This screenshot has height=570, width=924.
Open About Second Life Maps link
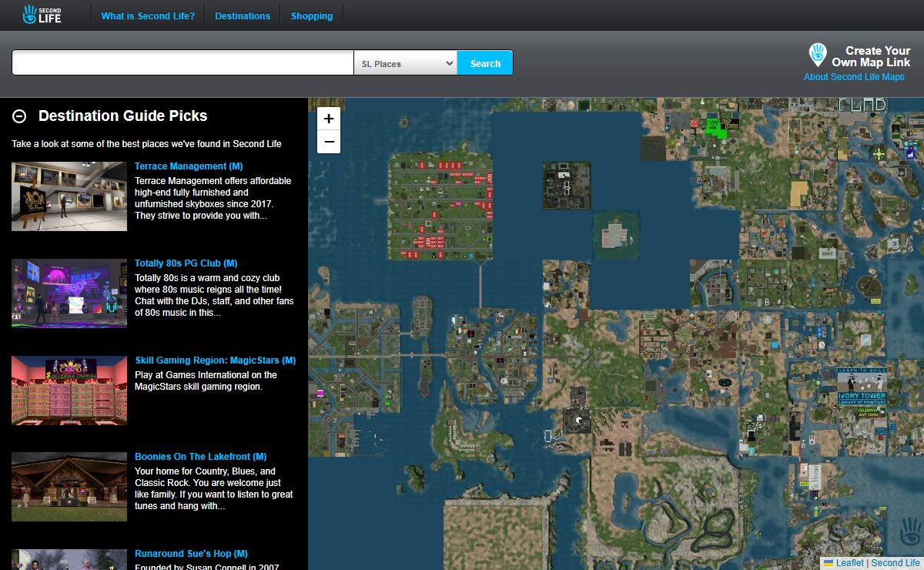tap(854, 77)
